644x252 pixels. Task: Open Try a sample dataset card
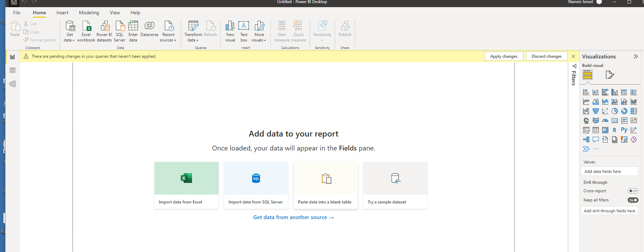(x=395, y=185)
